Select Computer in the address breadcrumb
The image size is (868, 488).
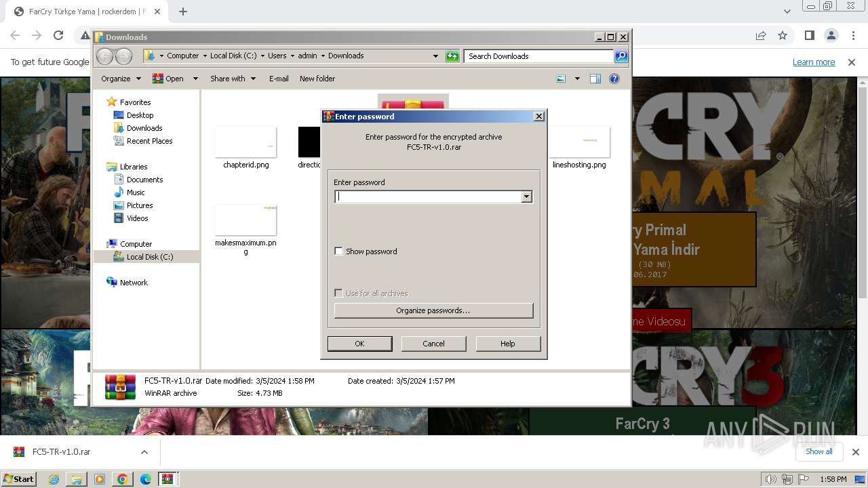click(183, 56)
